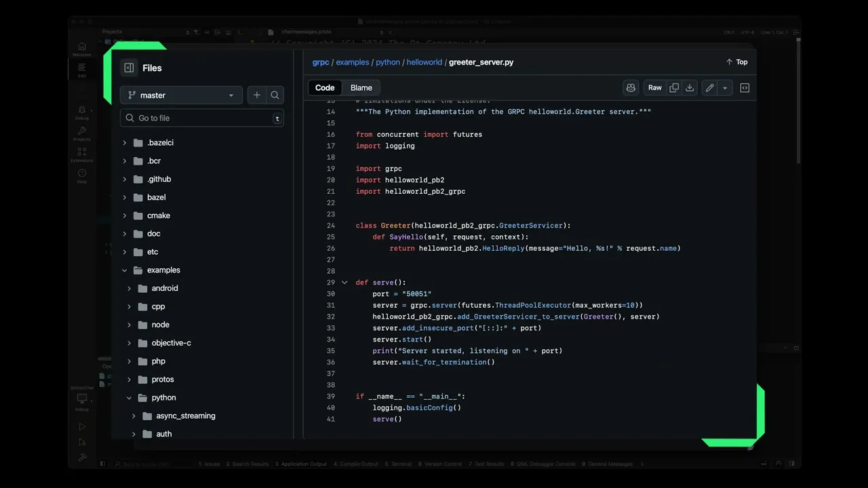This screenshot has height=488, width=868.
Task: Switch to the Code tab
Action: [x=325, y=87]
